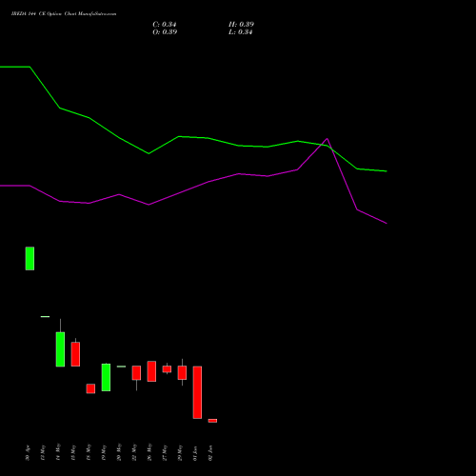Select the red candle for 26 May

pyautogui.click(x=151, y=371)
